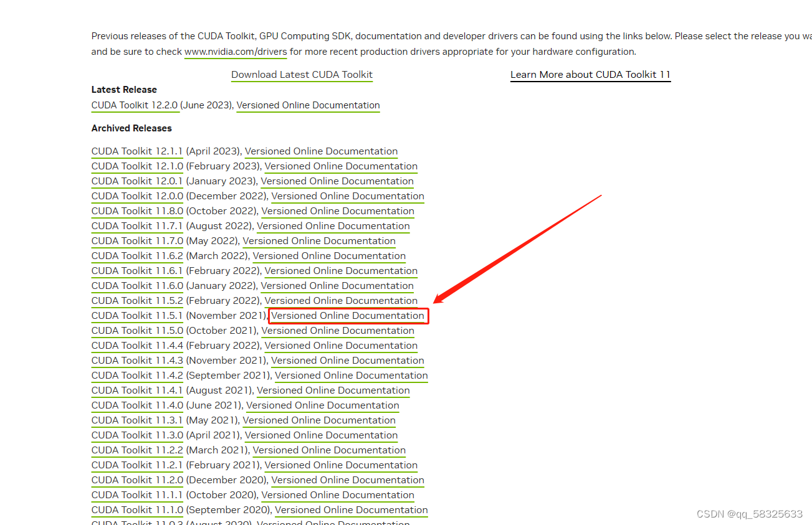The image size is (812, 525).
Task: Open documentation for CUDA Toolkit 11.5.1
Action: (348, 316)
